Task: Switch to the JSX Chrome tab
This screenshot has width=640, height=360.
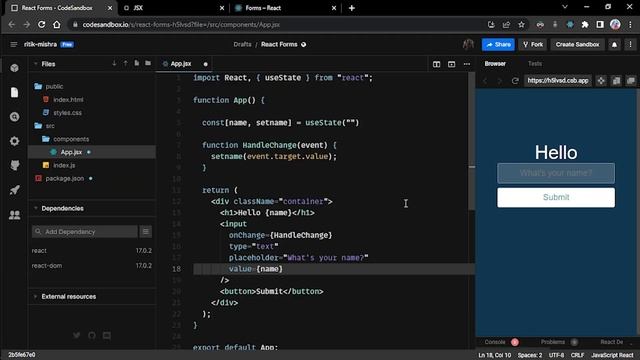Action: click(x=173, y=8)
